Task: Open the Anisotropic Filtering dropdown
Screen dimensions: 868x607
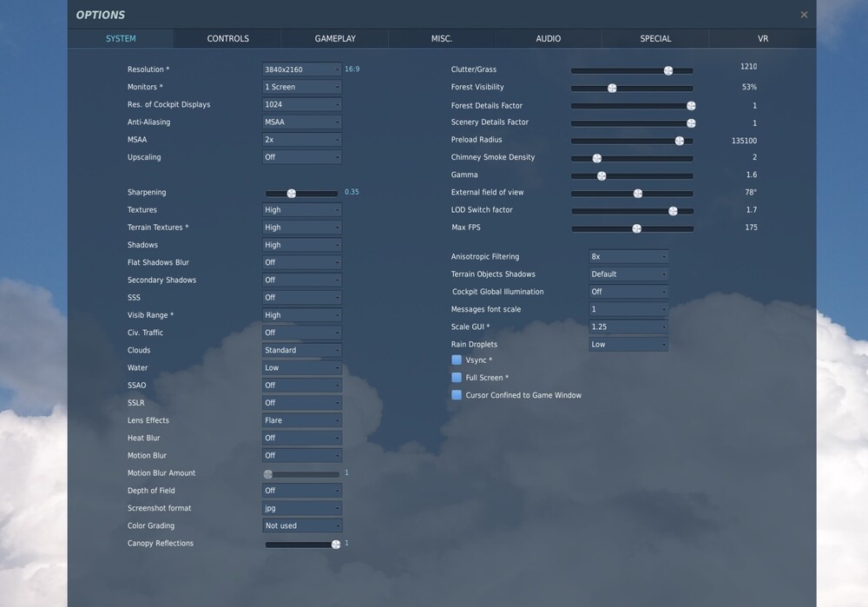Action: tap(628, 256)
